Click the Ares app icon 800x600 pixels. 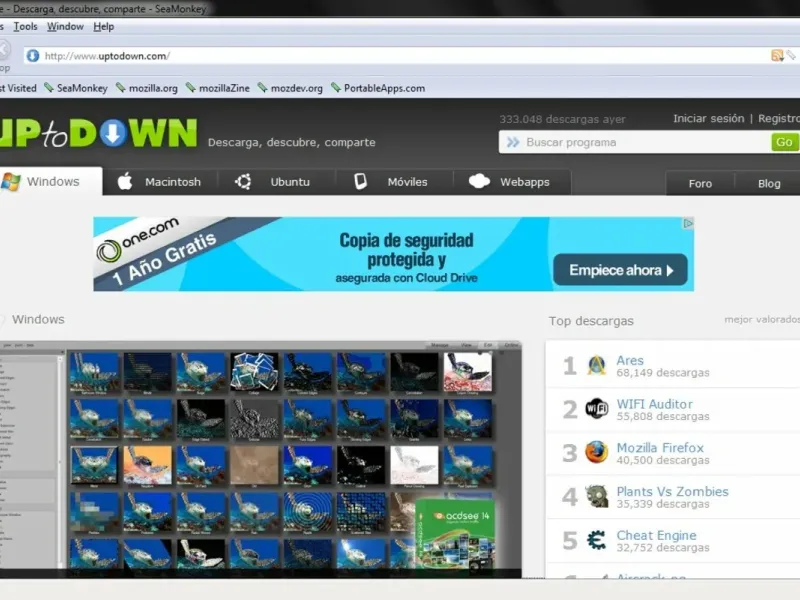596,365
